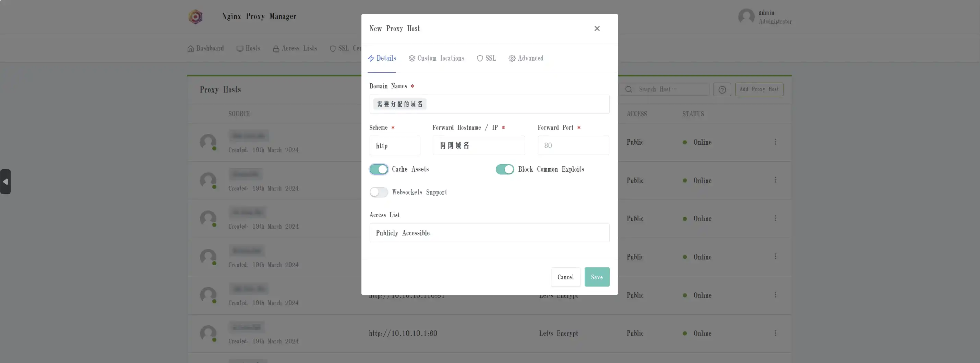Screen dimensions: 980x363
Task: Turn off Block Common Exploits toggle
Action: [x=504, y=170]
